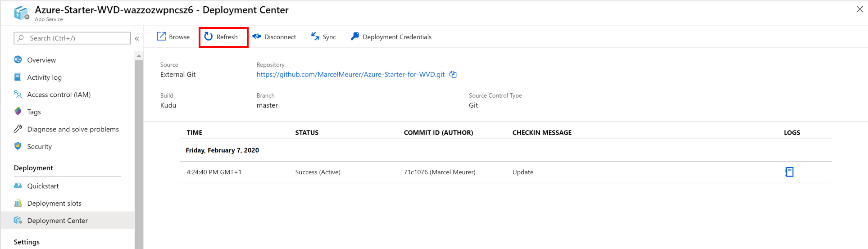Open Tags in sidebar
868x249 pixels.
(x=34, y=112)
